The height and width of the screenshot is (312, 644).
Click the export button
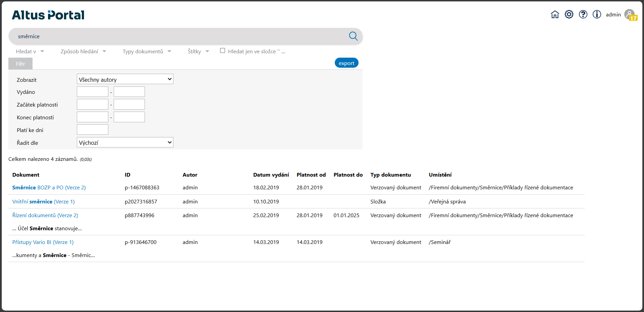point(346,63)
